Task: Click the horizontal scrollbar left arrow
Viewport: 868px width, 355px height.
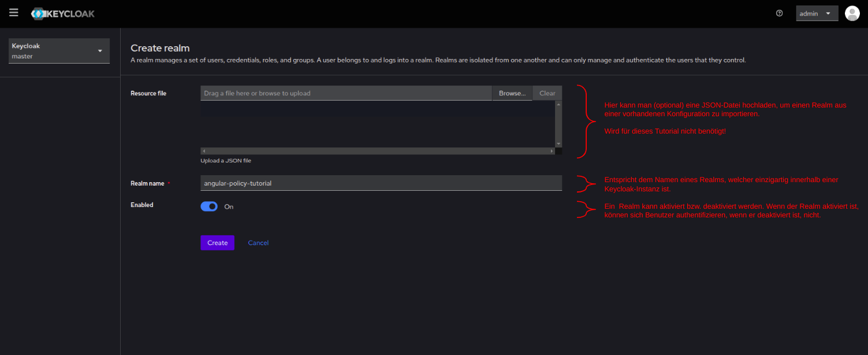Action: [203, 151]
